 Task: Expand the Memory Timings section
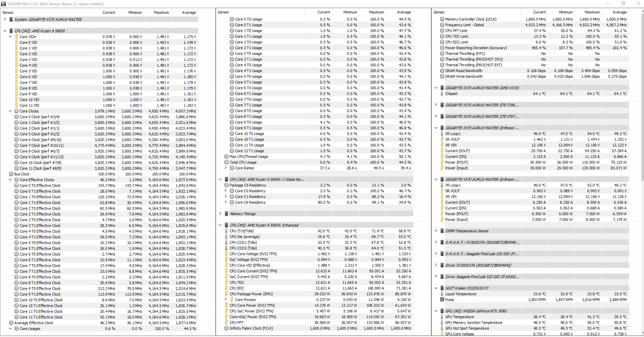pyautogui.click(x=220, y=214)
